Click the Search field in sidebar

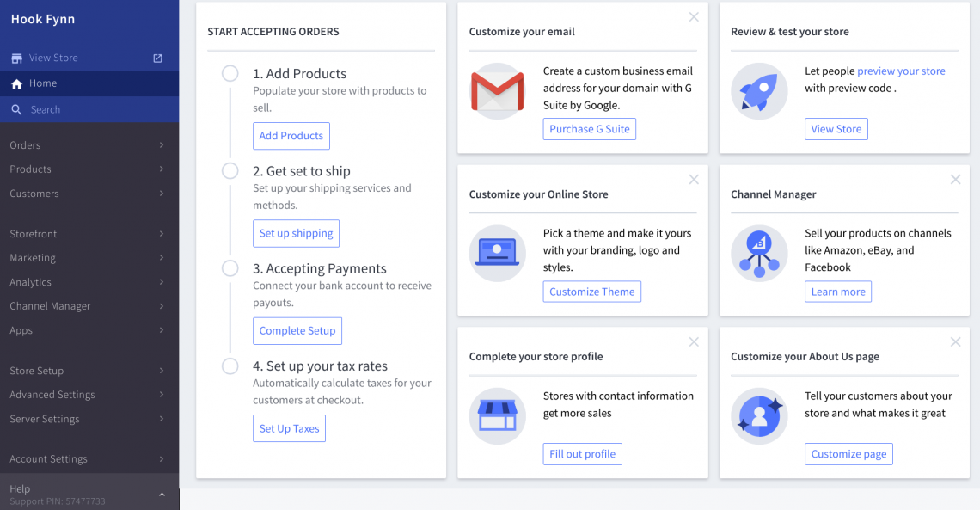(x=89, y=109)
